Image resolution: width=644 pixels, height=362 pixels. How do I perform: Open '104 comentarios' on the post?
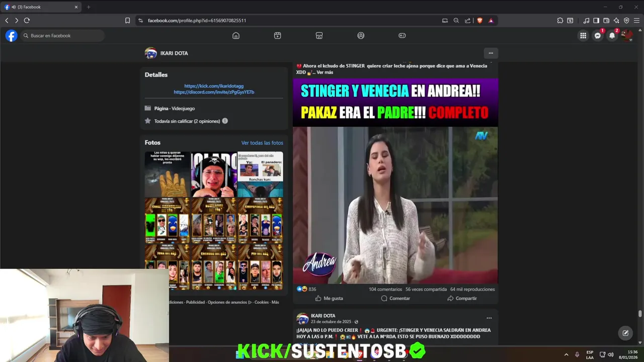tap(385, 289)
